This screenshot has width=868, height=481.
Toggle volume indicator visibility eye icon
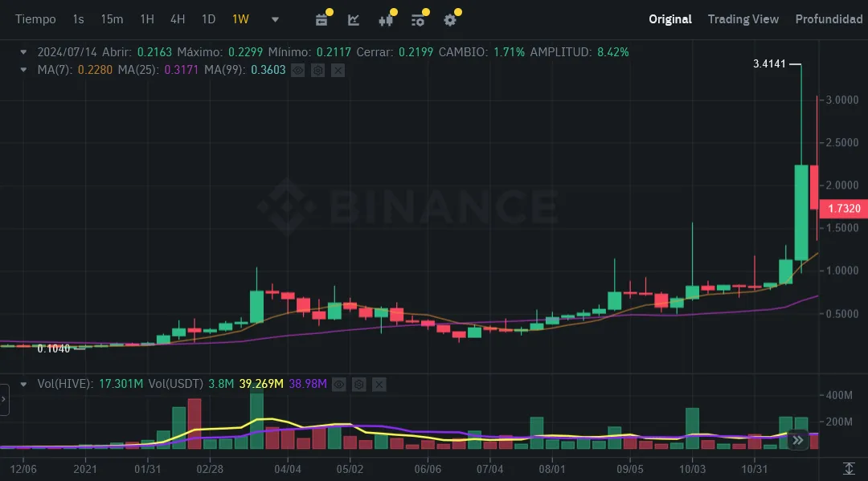(339, 385)
